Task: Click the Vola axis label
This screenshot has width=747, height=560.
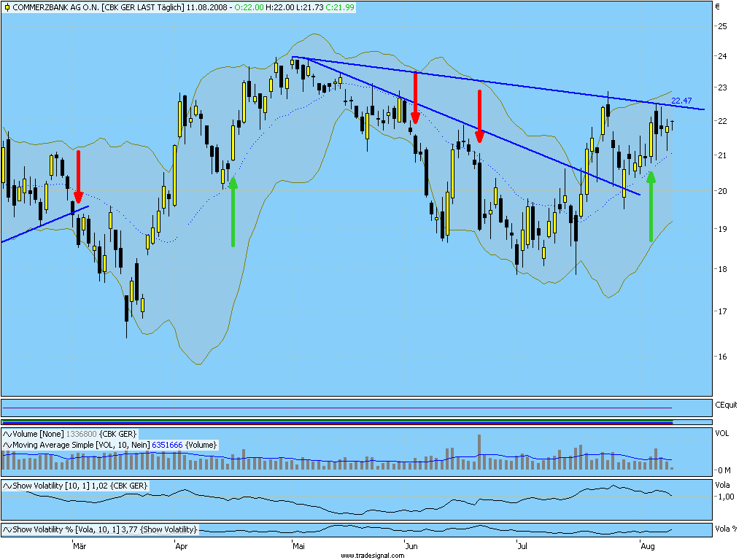Action: [x=722, y=485]
